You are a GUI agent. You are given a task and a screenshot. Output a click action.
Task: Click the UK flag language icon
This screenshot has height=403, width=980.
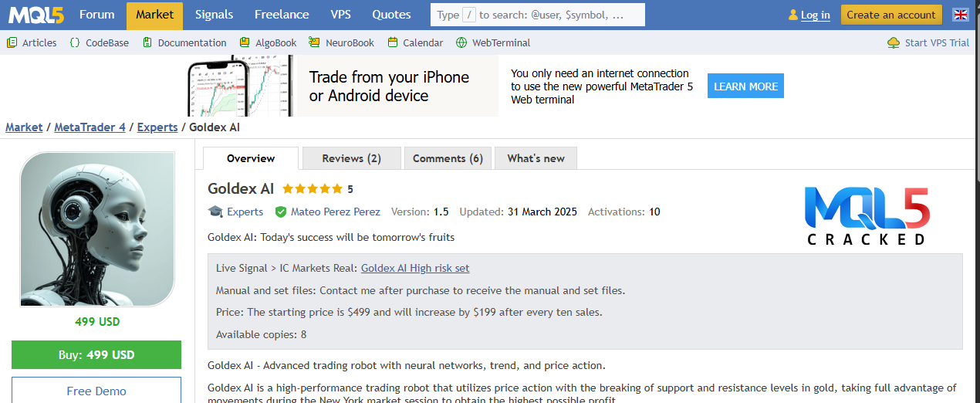(961, 15)
